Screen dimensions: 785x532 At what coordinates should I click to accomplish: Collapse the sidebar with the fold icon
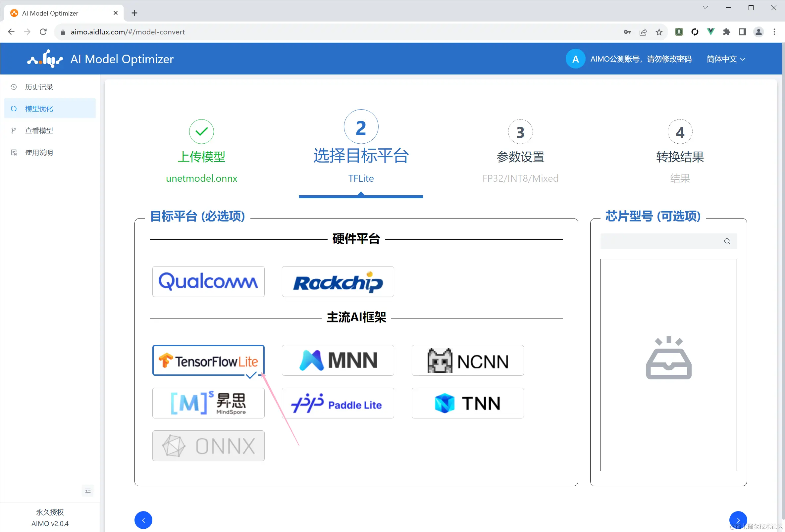(x=88, y=491)
